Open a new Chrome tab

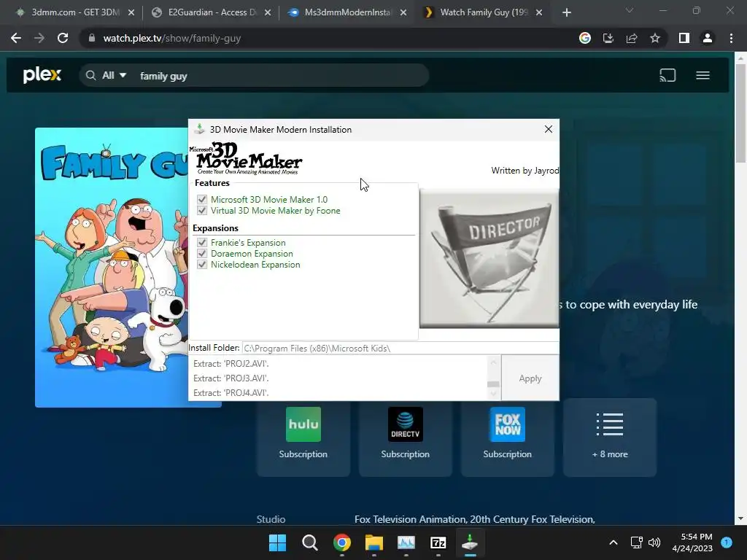(x=566, y=12)
